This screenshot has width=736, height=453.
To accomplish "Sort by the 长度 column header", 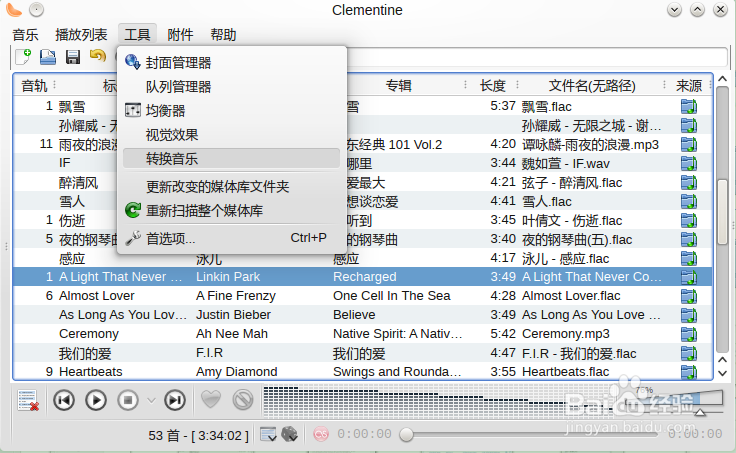I will pos(492,85).
